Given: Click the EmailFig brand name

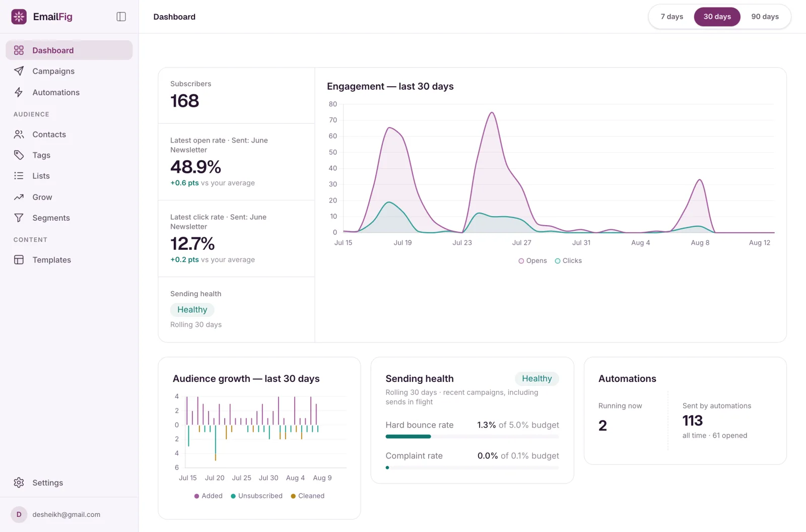Looking at the screenshot, I should (52, 17).
